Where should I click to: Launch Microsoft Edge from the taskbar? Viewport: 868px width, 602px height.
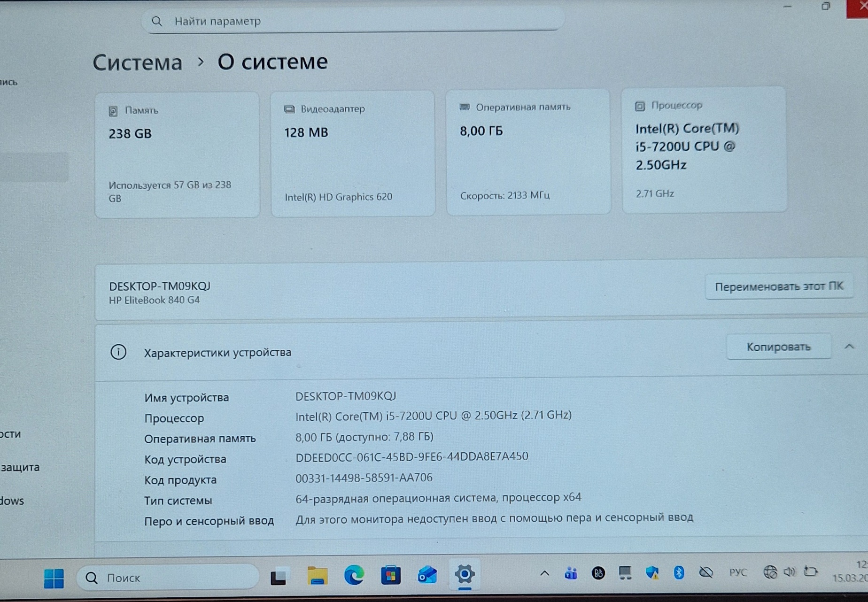point(354,575)
